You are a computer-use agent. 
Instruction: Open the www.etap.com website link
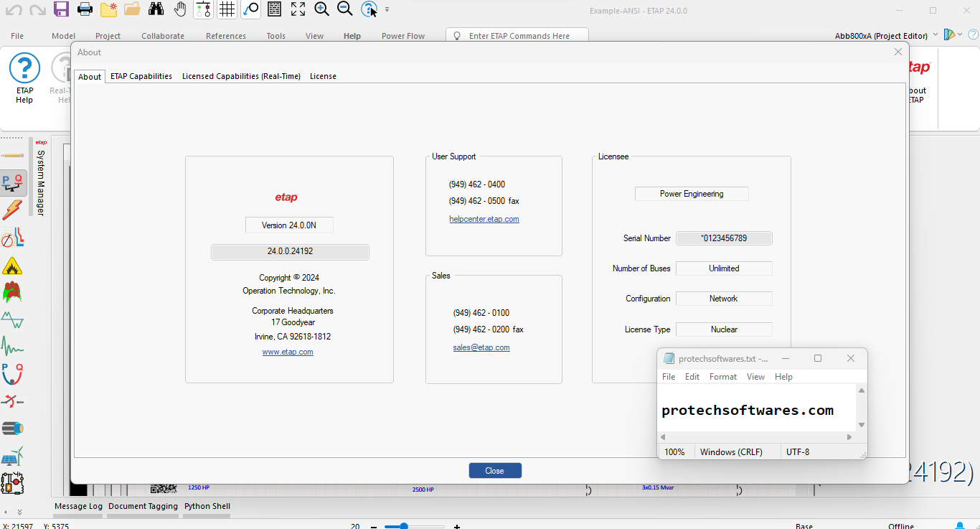[x=288, y=352]
